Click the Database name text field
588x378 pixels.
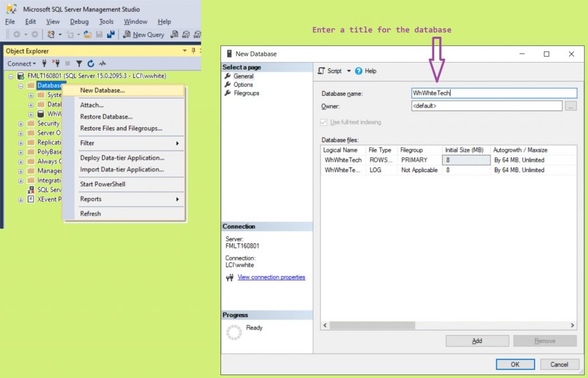pos(494,93)
